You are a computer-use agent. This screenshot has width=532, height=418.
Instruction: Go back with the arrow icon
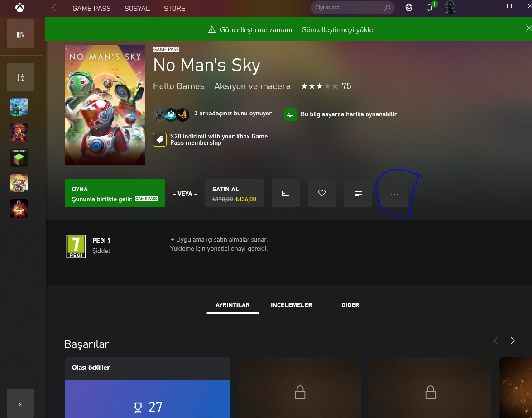(53, 8)
